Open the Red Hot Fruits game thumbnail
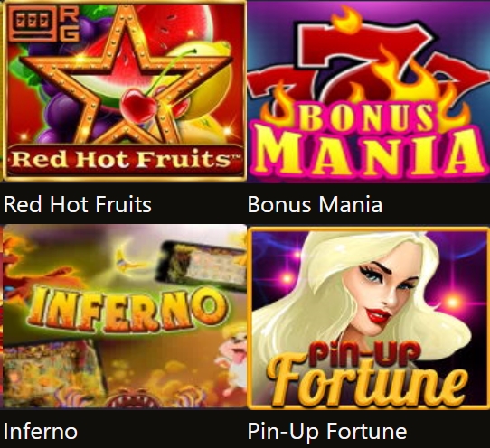The height and width of the screenshot is (448, 490). [125, 92]
